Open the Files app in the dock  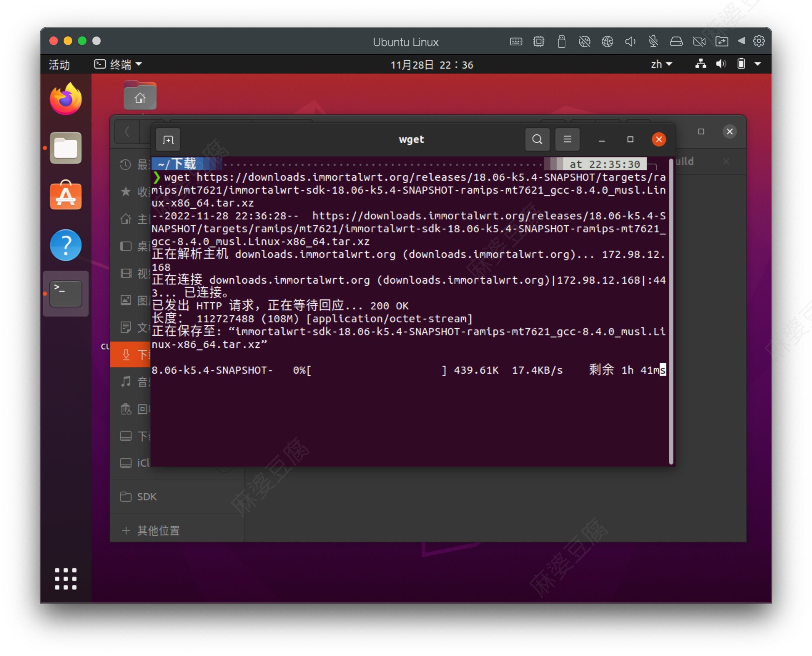click(66, 148)
